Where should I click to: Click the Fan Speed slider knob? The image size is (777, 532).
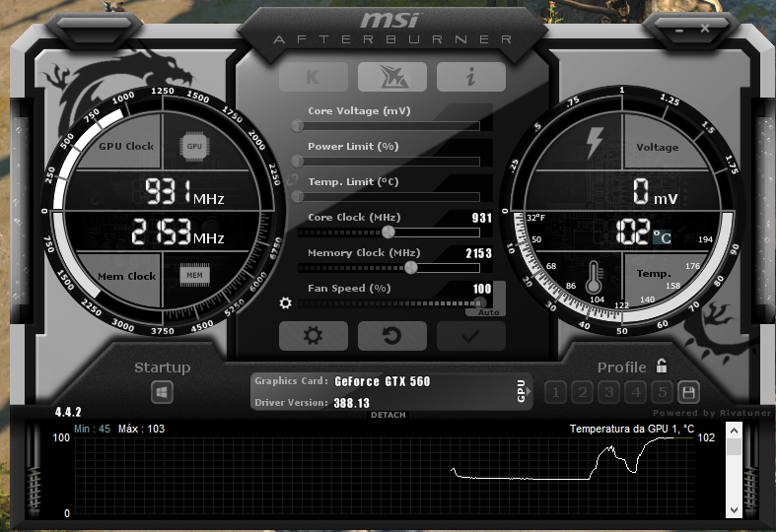479,302
